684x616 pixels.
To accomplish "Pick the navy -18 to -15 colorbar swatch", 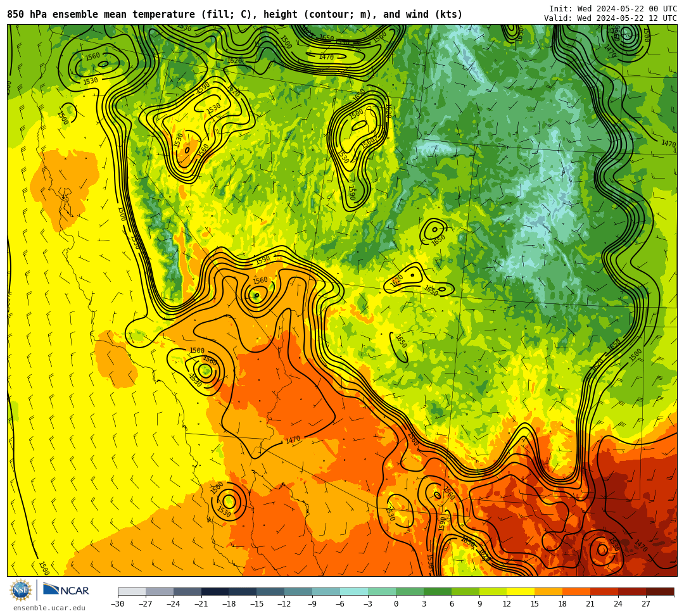I will (243, 591).
